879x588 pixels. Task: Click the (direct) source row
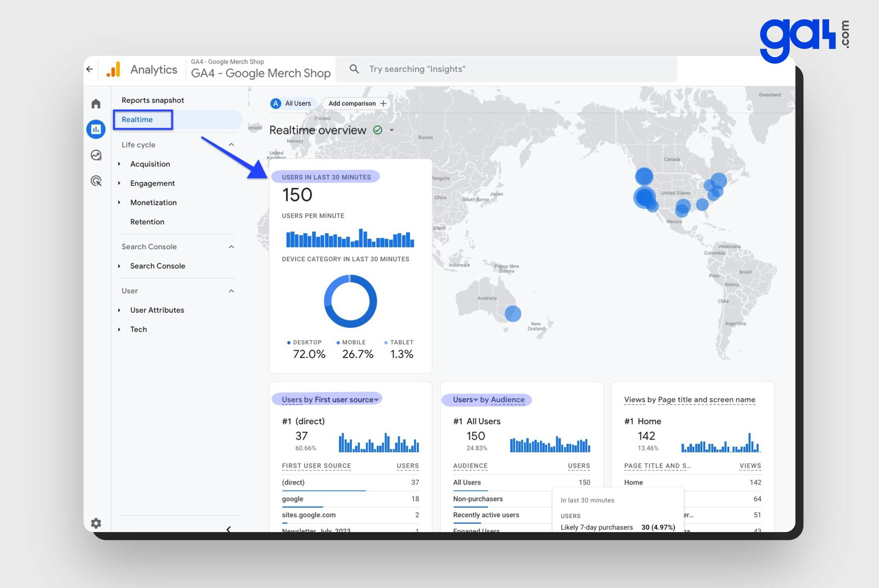pyautogui.click(x=350, y=482)
